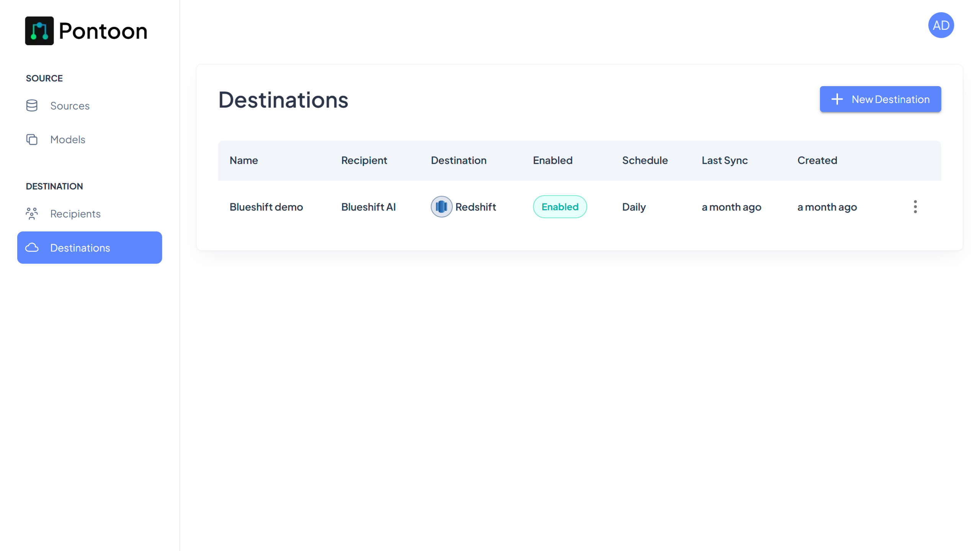The width and height of the screenshot is (980, 551).
Task: Click the Recipients people icon
Action: click(32, 214)
